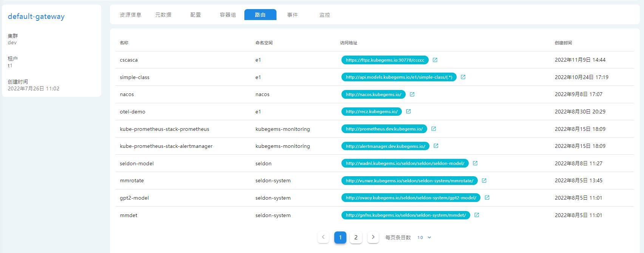This screenshot has width=644, height=253.
Task: Click the 2022年8月5日 13:45 timestamp
Action: tap(579, 181)
